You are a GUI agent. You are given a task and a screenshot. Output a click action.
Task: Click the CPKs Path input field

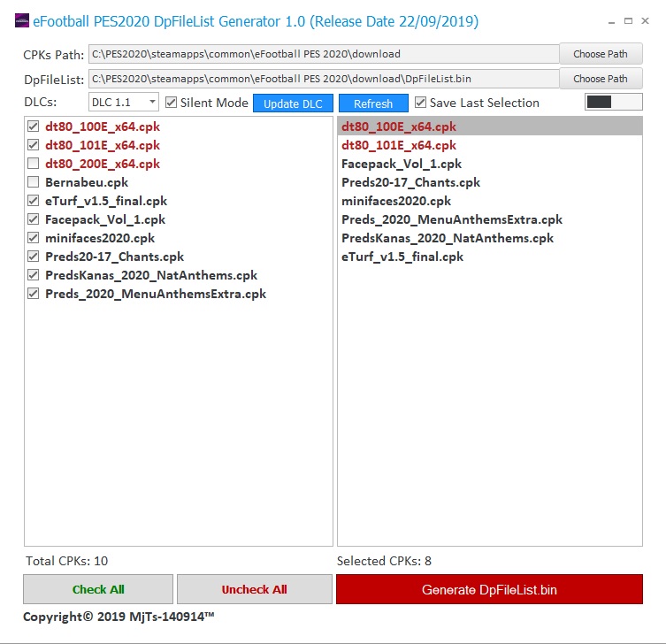[324, 54]
